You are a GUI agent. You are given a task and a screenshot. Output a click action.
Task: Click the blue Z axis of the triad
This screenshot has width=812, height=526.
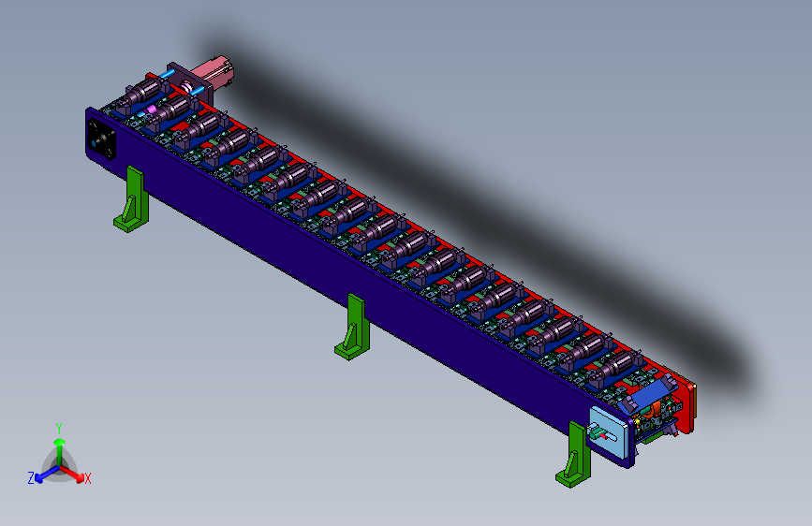point(46,475)
